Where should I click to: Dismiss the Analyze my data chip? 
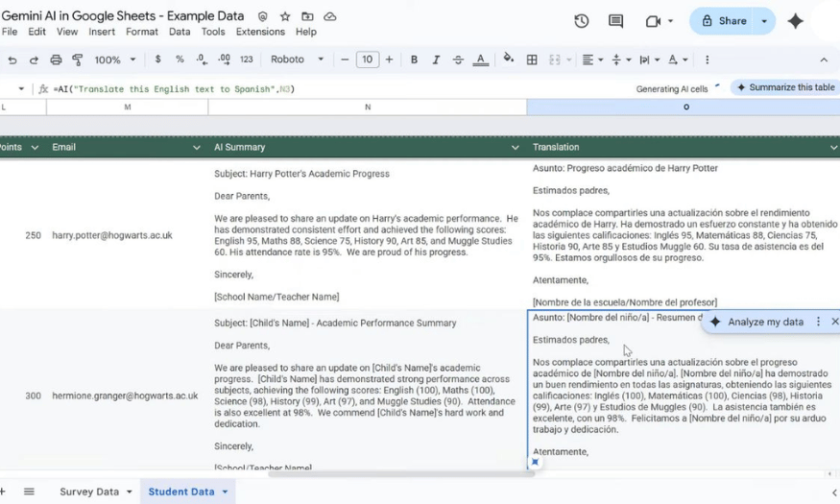click(x=834, y=322)
